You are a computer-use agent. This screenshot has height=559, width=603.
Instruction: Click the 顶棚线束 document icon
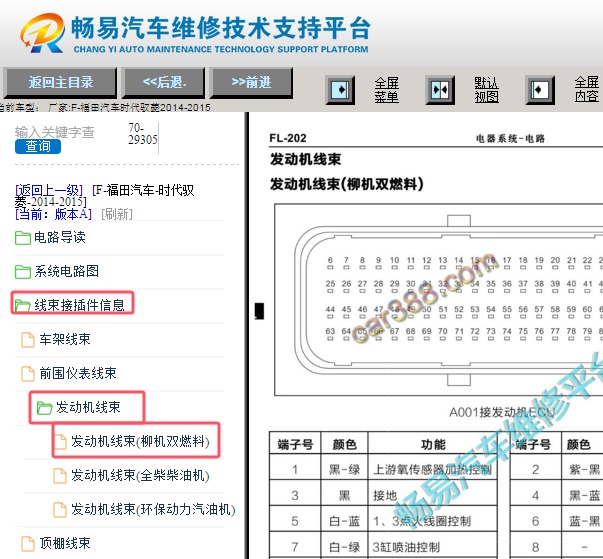(x=28, y=543)
